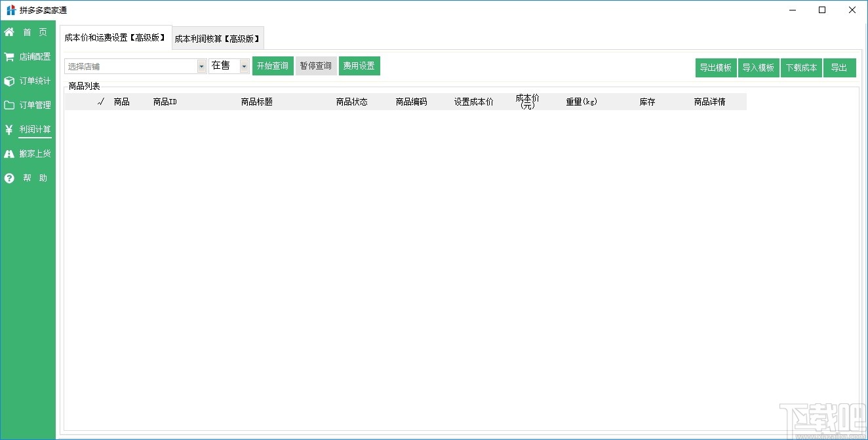Go to 订单管理 section
Image resolution: width=868 pixels, height=440 pixels.
[x=35, y=105]
